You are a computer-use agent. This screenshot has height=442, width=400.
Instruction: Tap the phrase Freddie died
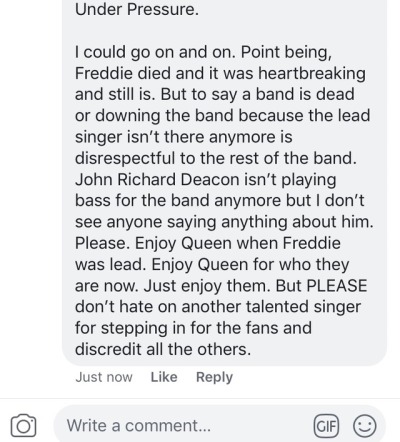(x=123, y=73)
